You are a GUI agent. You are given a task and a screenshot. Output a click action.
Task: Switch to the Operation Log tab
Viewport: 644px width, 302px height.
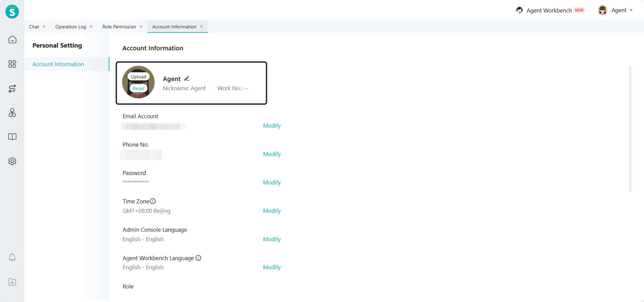[x=70, y=27]
